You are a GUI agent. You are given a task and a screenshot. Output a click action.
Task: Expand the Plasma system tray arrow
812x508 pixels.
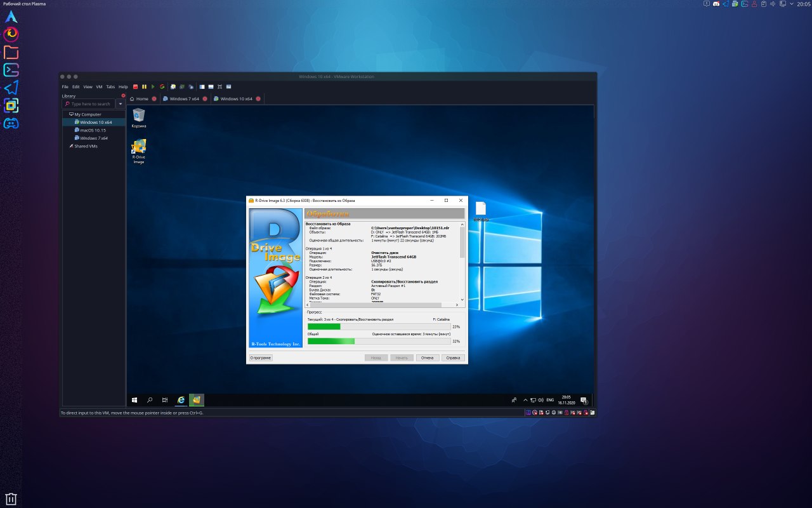(x=791, y=4)
